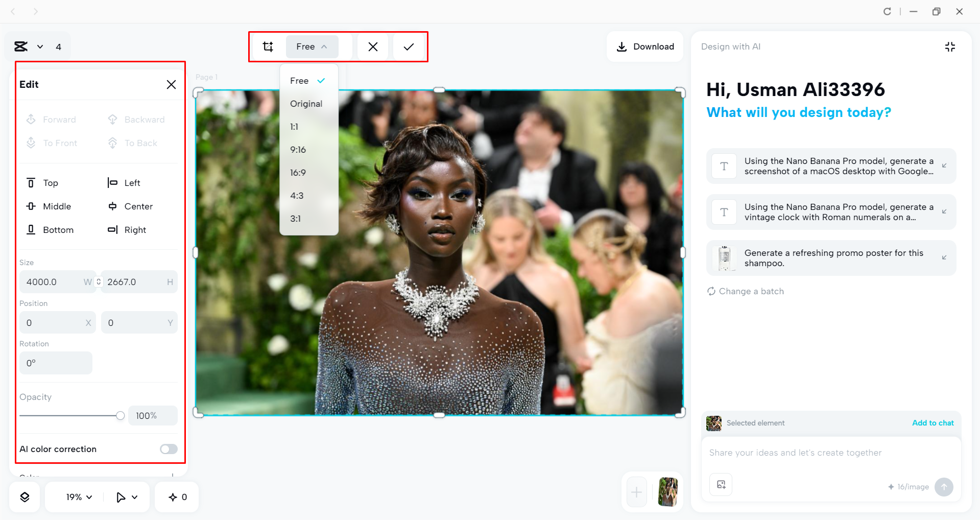Reload using the refresh icon
This screenshot has width=980, height=520.
pos(887,11)
